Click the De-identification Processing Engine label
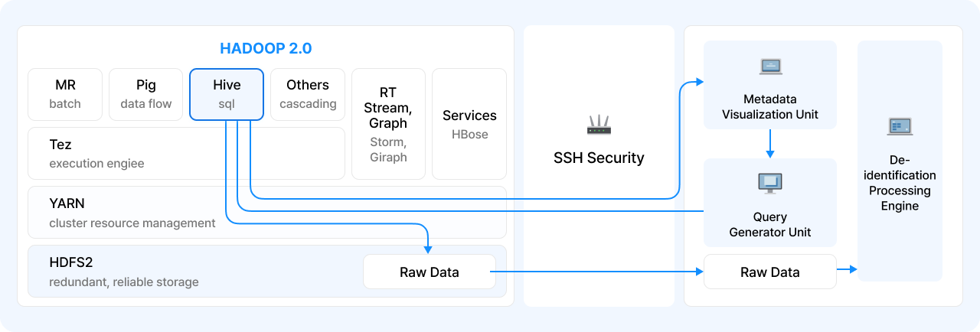This screenshot has height=332, width=980. (900, 183)
